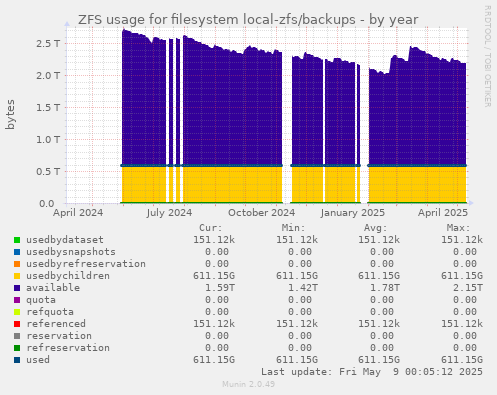Click used max value 611.15G
The height and width of the screenshot is (395, 497).
[462, 360]
